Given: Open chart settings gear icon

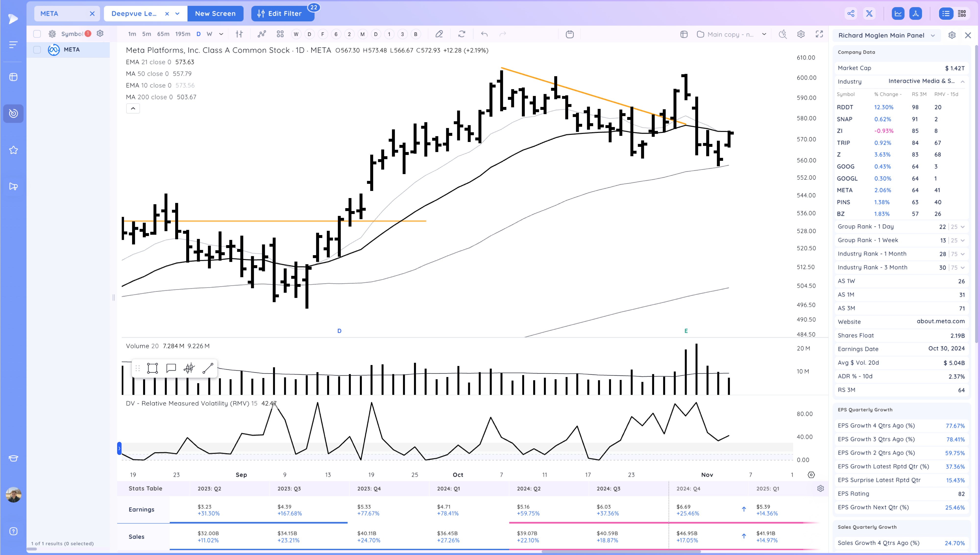Looking at the screenshot, I should (801, 34).
